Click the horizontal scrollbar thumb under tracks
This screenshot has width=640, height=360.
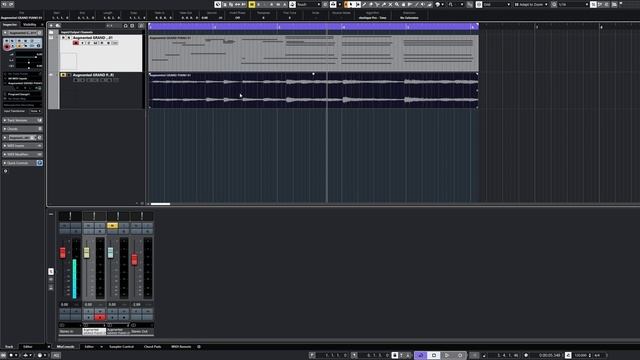[x=160, y=204]
